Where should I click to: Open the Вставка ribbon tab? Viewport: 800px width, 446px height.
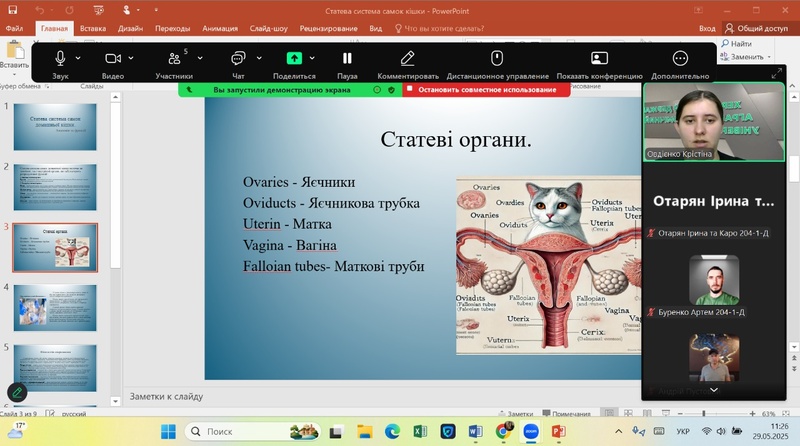click(93, 29)
